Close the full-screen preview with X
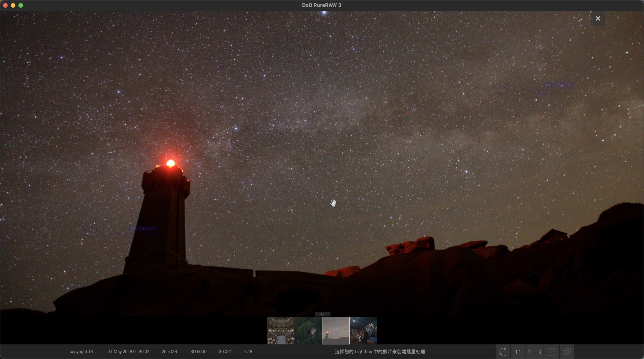Screen dimensions: 644x359 (x=598, y=18)
